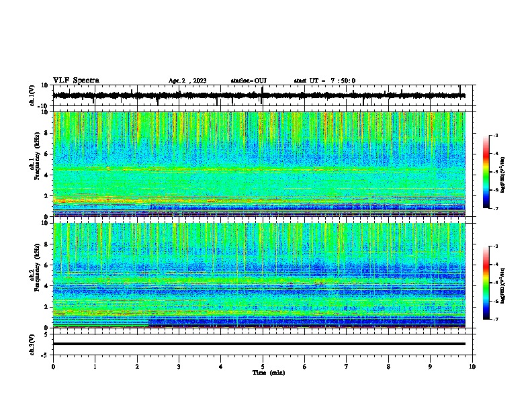Click inside the ch.2 spectrogram panel
Image resolution: width=532 pixels, height=411 pixels.
[259, 275]
